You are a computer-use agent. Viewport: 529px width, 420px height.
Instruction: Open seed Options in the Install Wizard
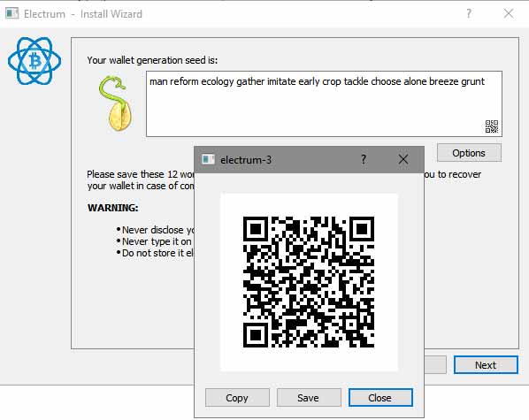(x=469, y=153)
